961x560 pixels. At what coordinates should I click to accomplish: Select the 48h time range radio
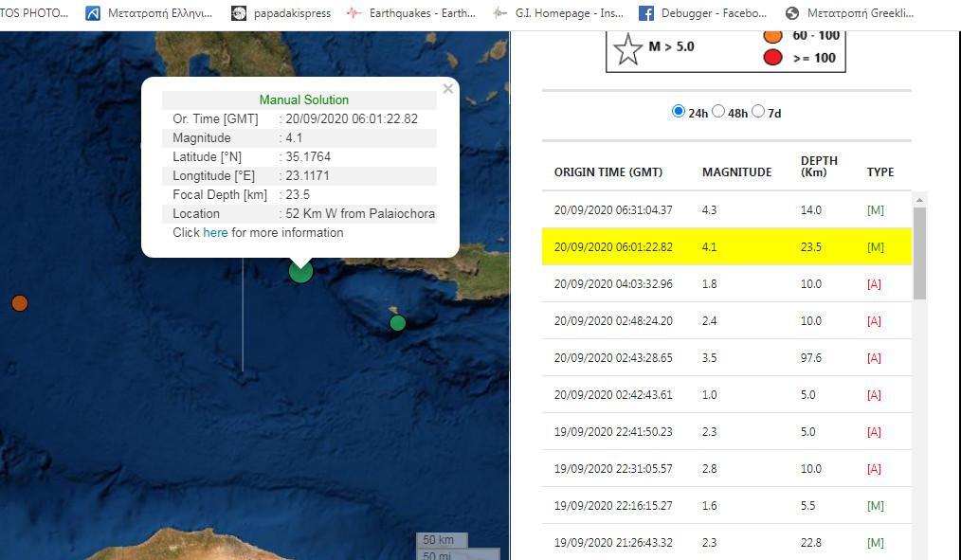pos(718,112)
